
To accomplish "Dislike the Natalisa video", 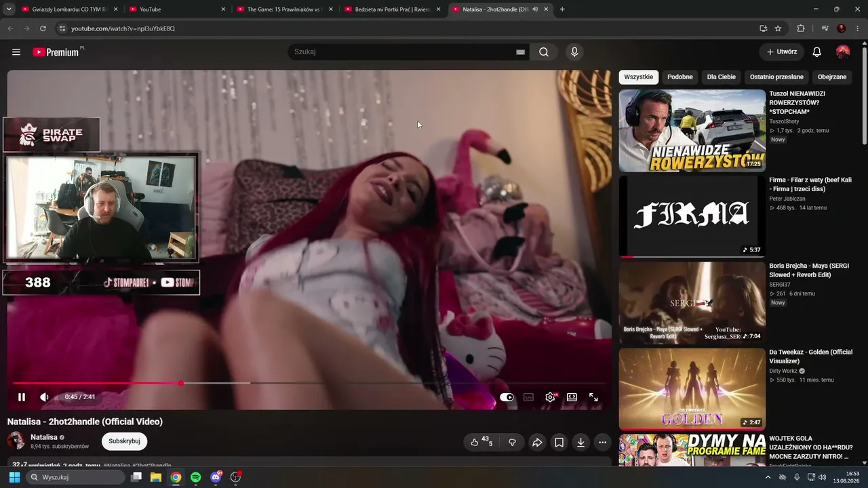I will point(512,442).
